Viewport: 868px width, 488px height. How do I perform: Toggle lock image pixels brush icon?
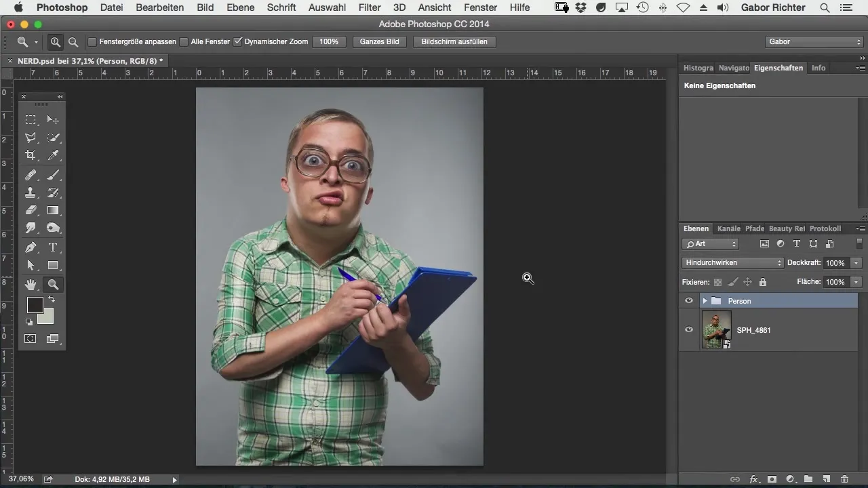732,282
